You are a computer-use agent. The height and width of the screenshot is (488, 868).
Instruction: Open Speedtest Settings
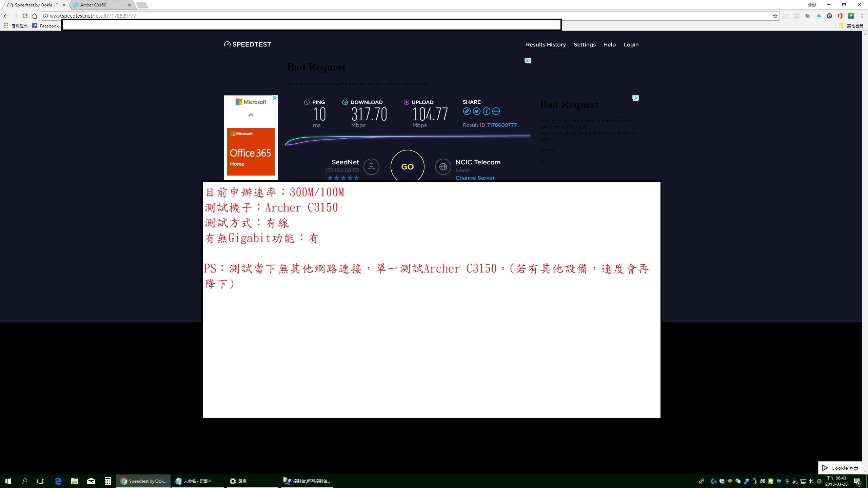pos(584,44)
